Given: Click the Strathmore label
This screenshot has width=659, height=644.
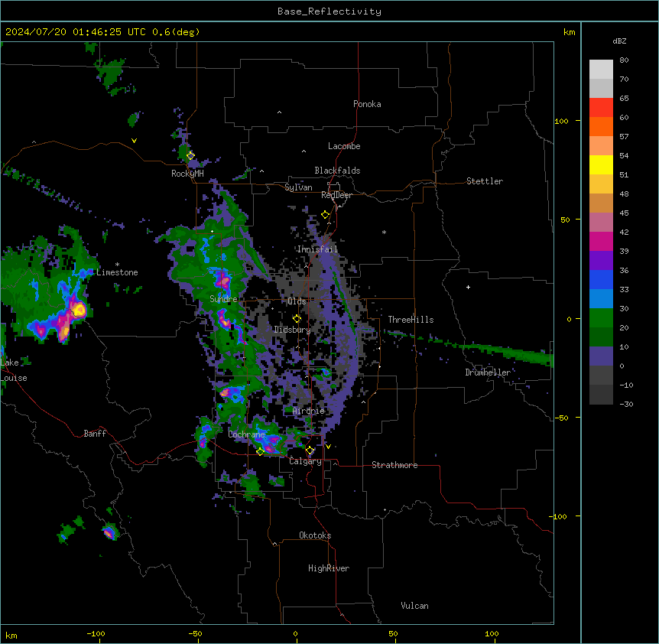Looking at the screenshot, I should pos(394,465).
